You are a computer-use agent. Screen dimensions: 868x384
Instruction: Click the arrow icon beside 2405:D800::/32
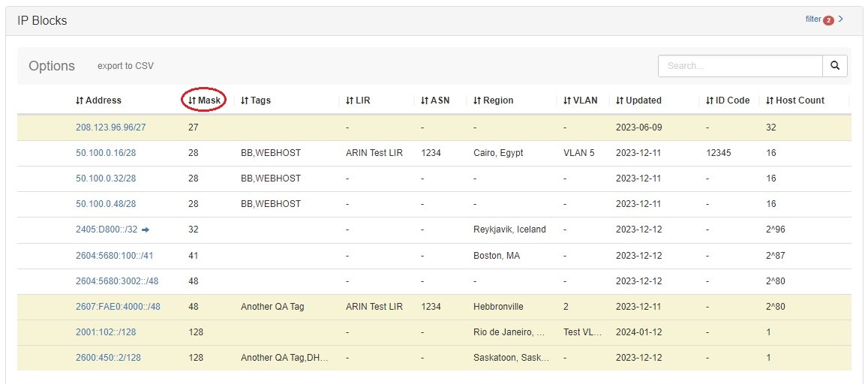point(146,229)
